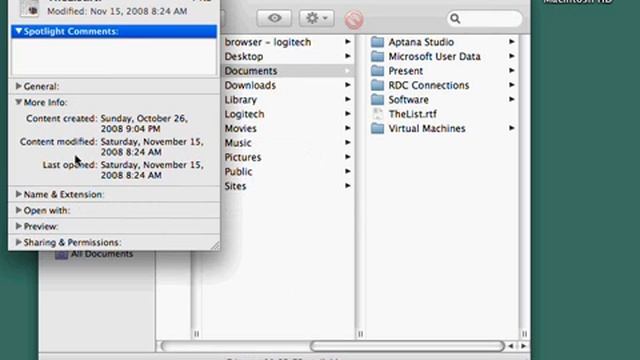Expand the Preview section

click(18, 226)
